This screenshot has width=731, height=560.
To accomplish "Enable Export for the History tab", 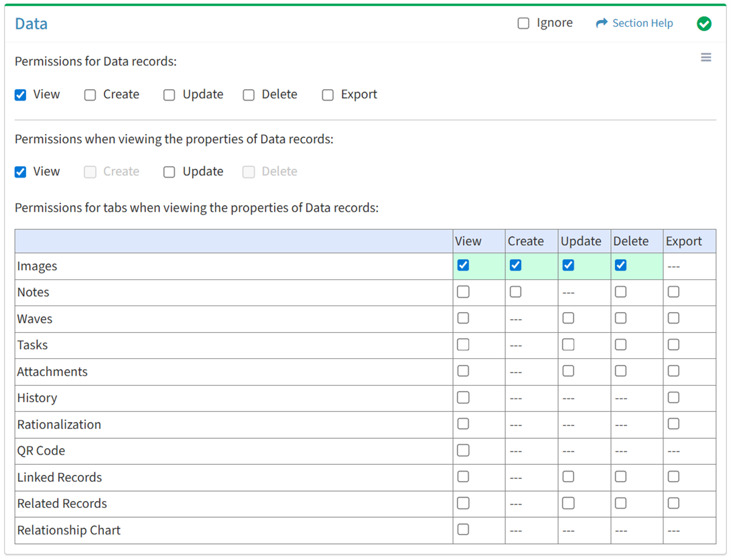I will click(673, 398).
